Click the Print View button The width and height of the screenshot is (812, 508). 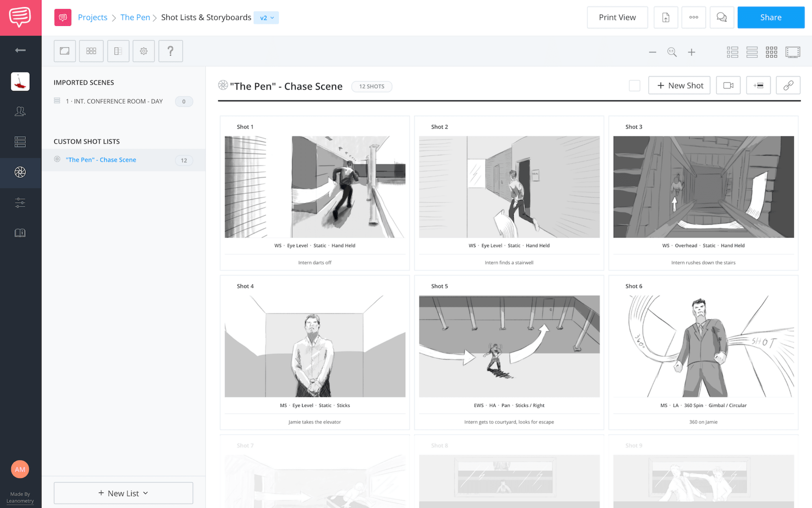coord(618,17)
